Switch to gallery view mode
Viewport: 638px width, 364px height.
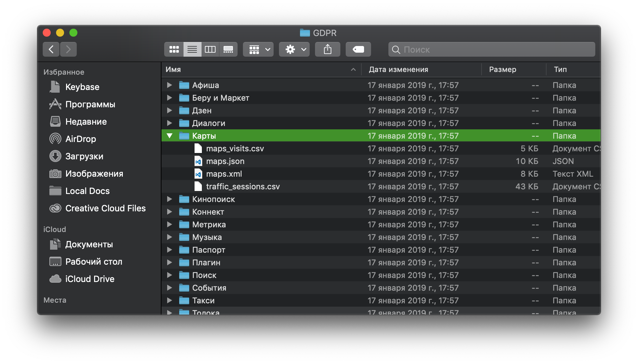[228, 50]
